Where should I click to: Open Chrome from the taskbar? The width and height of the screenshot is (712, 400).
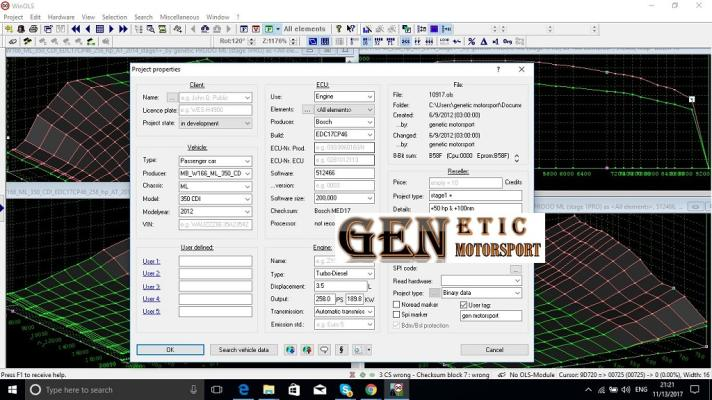(x=370, y=389)
